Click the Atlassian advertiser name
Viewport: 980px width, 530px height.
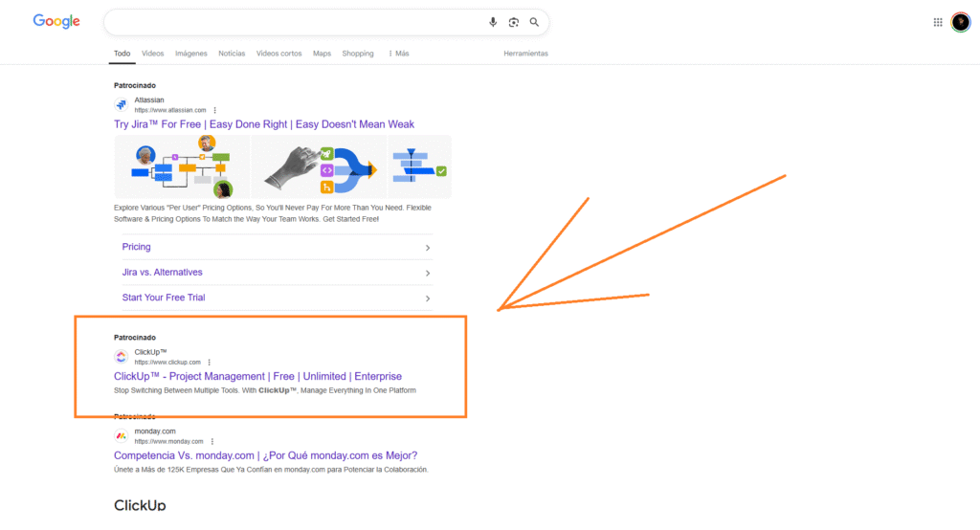pyautogui.click(x=149, y=100)
